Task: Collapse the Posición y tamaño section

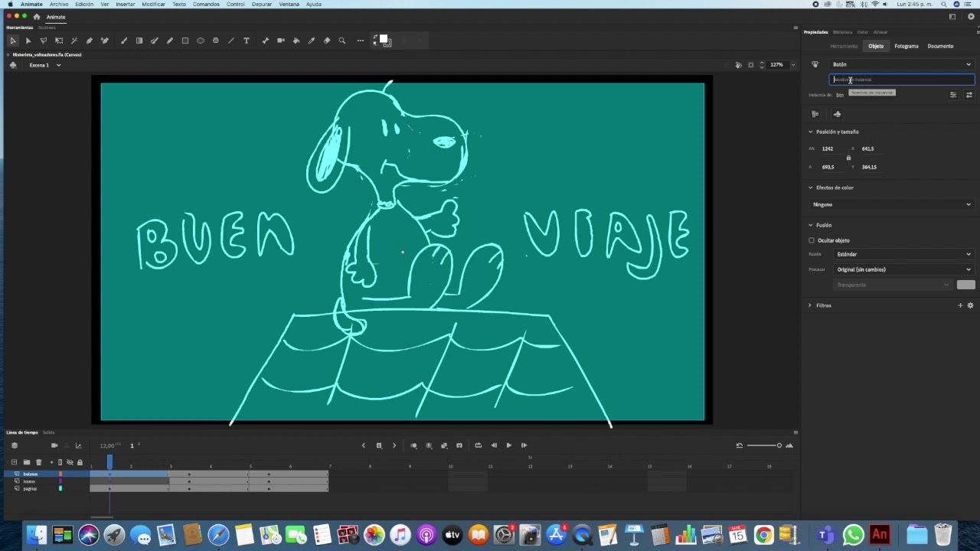Action: tap(811, 132)
